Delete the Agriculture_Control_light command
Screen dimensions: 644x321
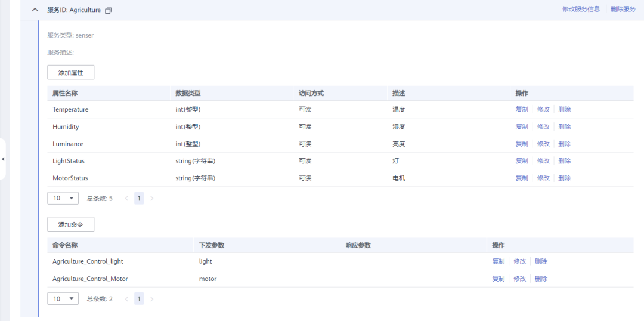click(541, 261)
